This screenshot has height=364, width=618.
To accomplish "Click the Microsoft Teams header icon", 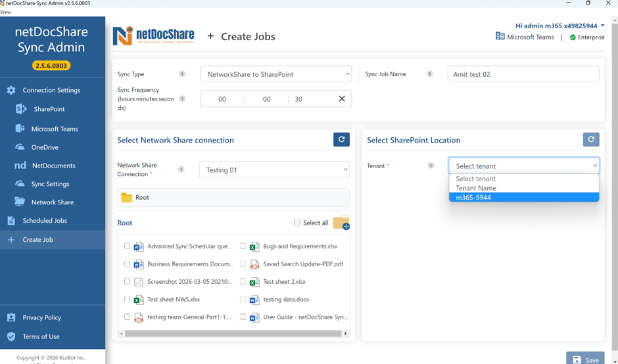I will [x=500, y=36].
